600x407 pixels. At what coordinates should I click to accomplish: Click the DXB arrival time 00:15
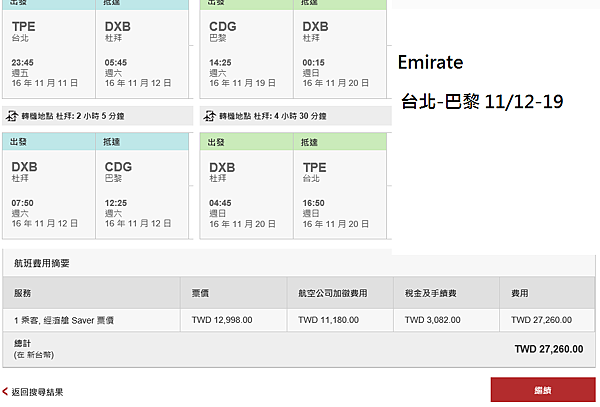(x=313, y=62)
